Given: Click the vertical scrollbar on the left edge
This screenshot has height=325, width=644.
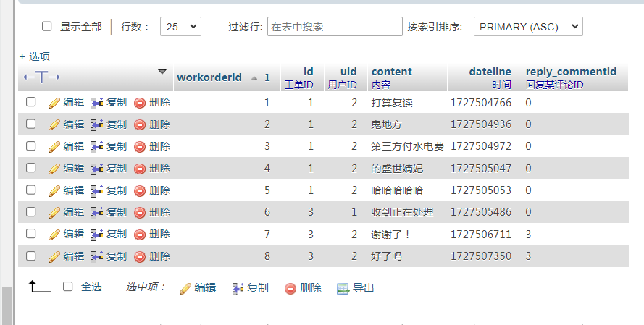Looking at the screenshot, I should (x=7, y=304).
